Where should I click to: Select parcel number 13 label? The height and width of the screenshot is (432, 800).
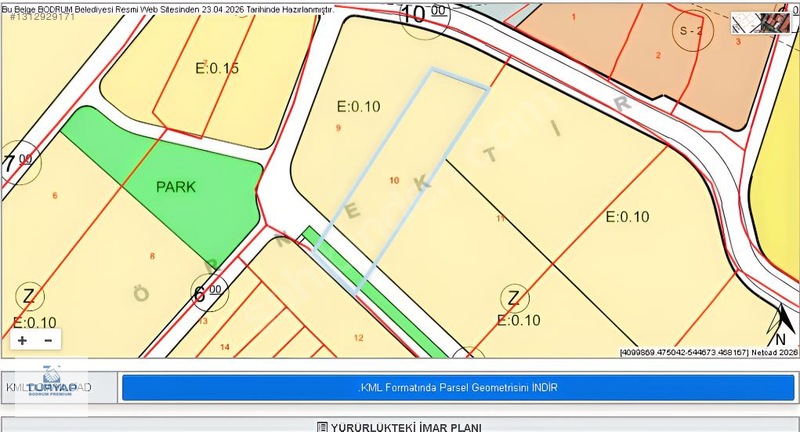click(203, 321)
